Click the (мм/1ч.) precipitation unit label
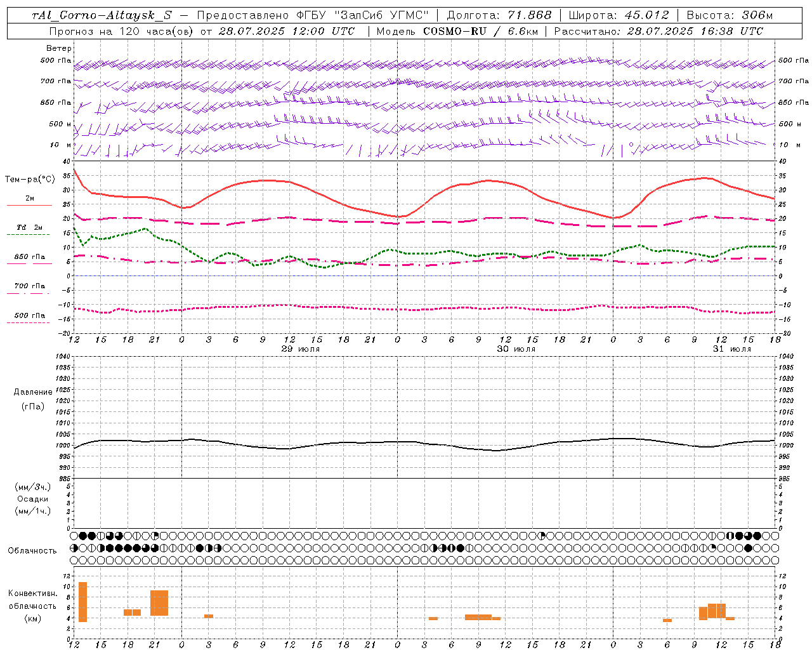The image size is (812, 650). click(x=33, y=511)
